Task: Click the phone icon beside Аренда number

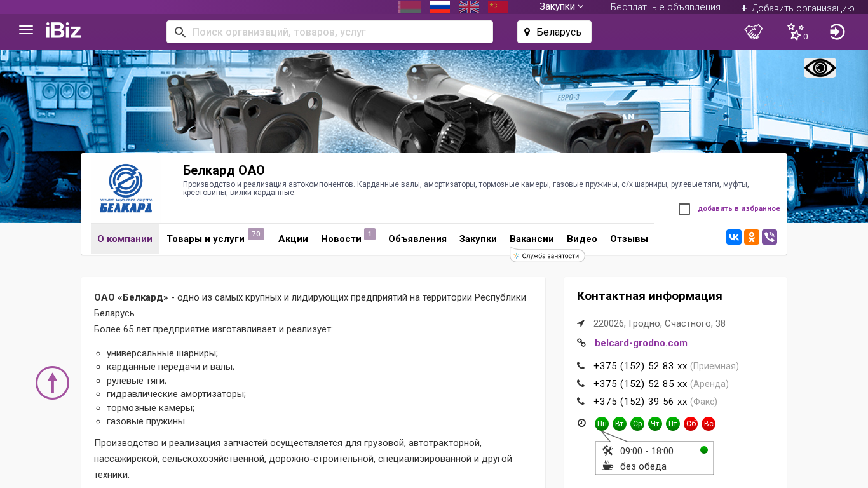Action: (x=581, y=384)
